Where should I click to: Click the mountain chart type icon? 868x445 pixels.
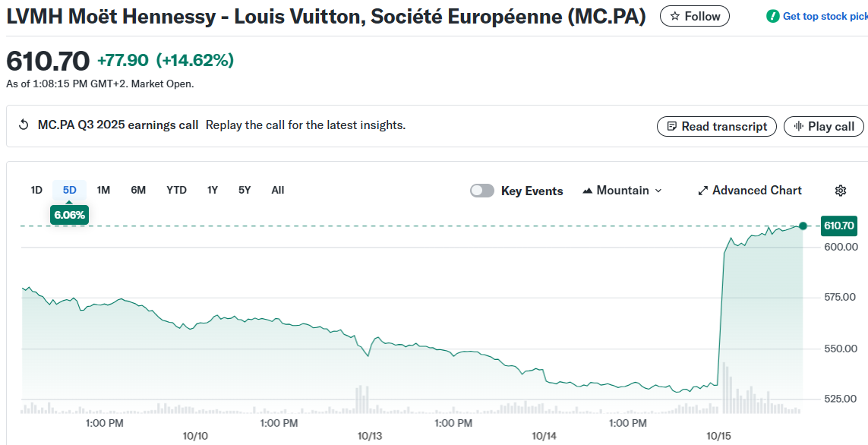pyautogui.click(x=587, y=191)
